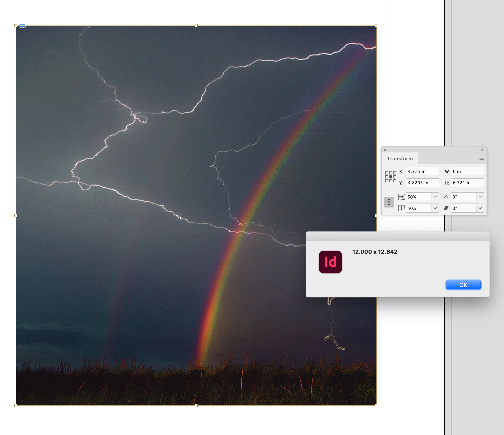Click the linked image badge on frame
This screenshot has height=435, width=504.
[x=22, y=26]
